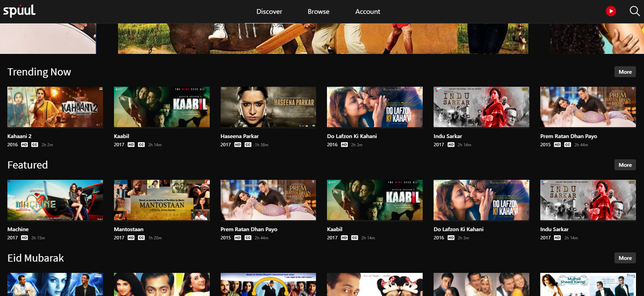Open Kaabil poster in Trending Now
This screenshot has height=296, width=644.
click(x=162, y=107)
